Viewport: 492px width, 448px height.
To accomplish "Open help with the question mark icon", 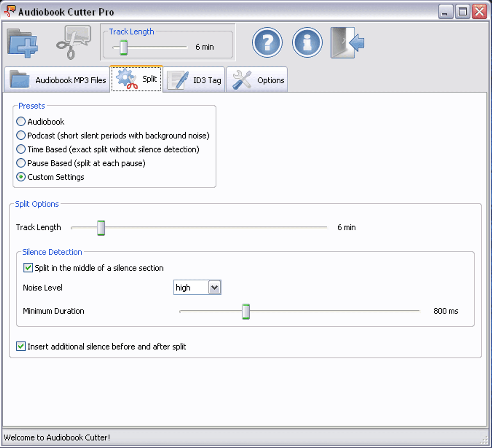I will tap(267, 43).
